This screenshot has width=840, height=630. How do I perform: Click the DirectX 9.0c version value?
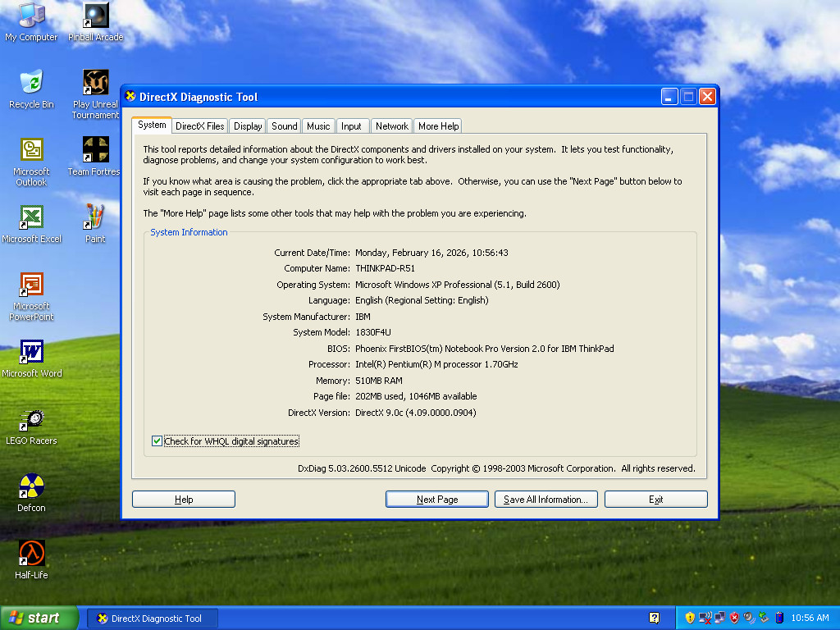pos(416,413)
